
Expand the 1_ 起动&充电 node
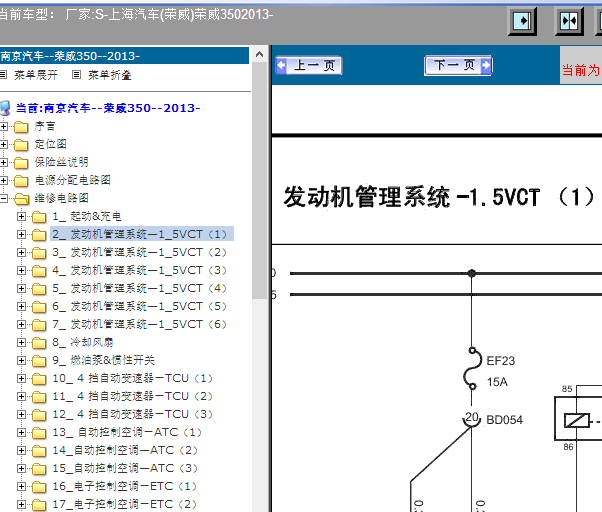pos(22,216)
